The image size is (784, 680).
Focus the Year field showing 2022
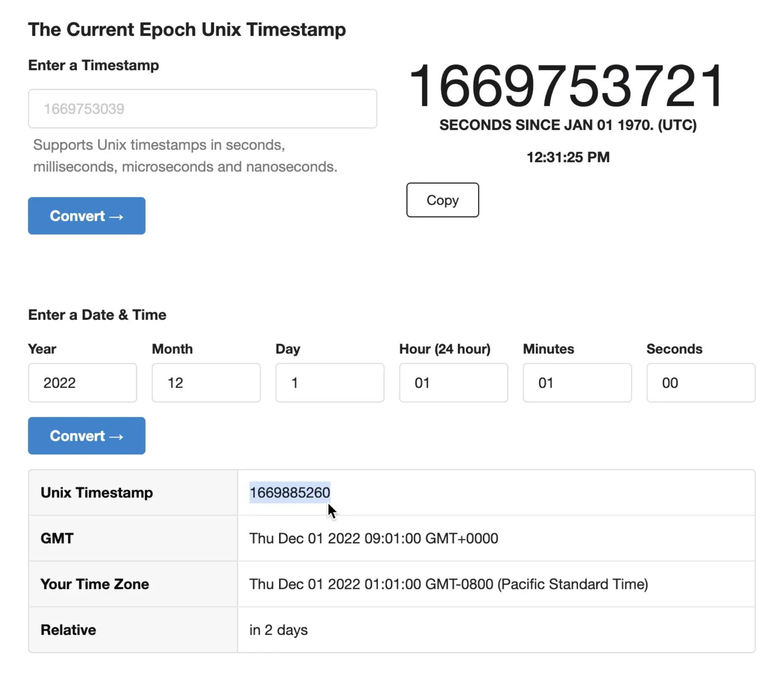[82, 383]
